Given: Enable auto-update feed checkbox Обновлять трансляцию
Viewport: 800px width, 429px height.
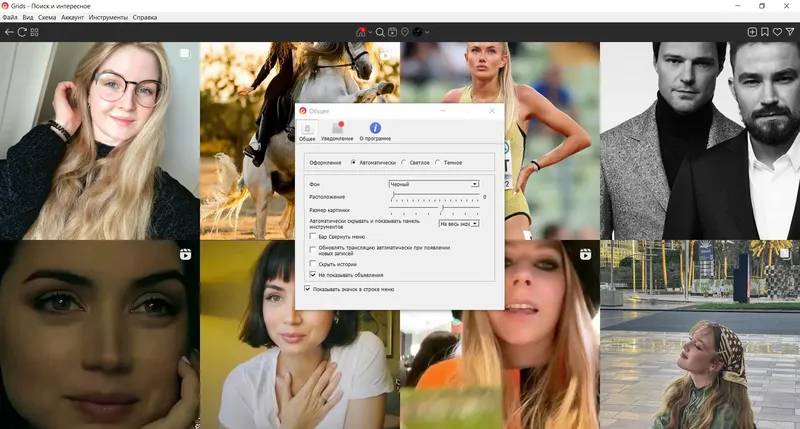Looking at the screenshot, I should [x=313, y=250].
